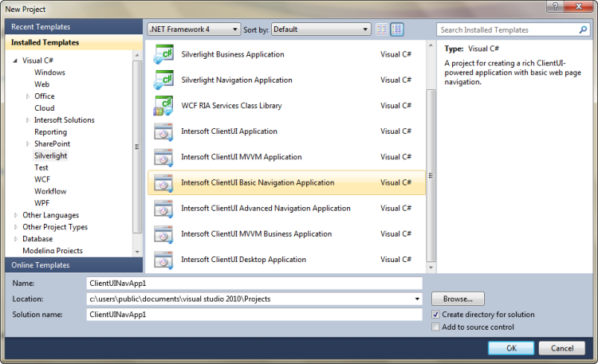This screenshot has width=598, height=364.
Task: Select the Silverlight category
Action: pyautogui.click(x=51, y=156)
